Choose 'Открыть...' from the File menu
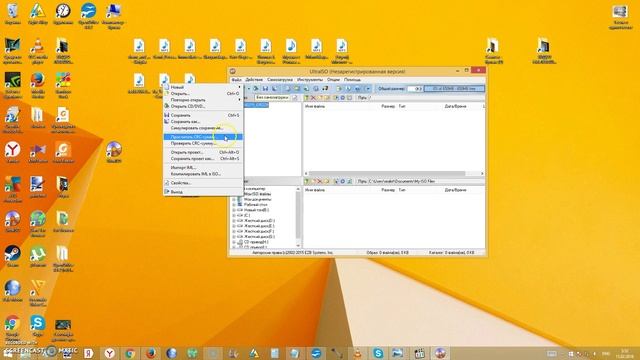Viewport: 640px width, 360px height. tap(203, 94)
